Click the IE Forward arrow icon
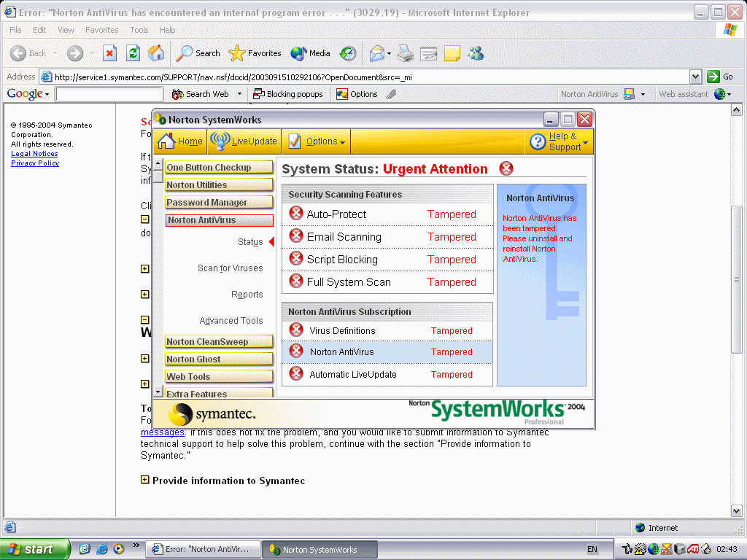This screenshot has height=560, width=747. (x=75, y=53)
